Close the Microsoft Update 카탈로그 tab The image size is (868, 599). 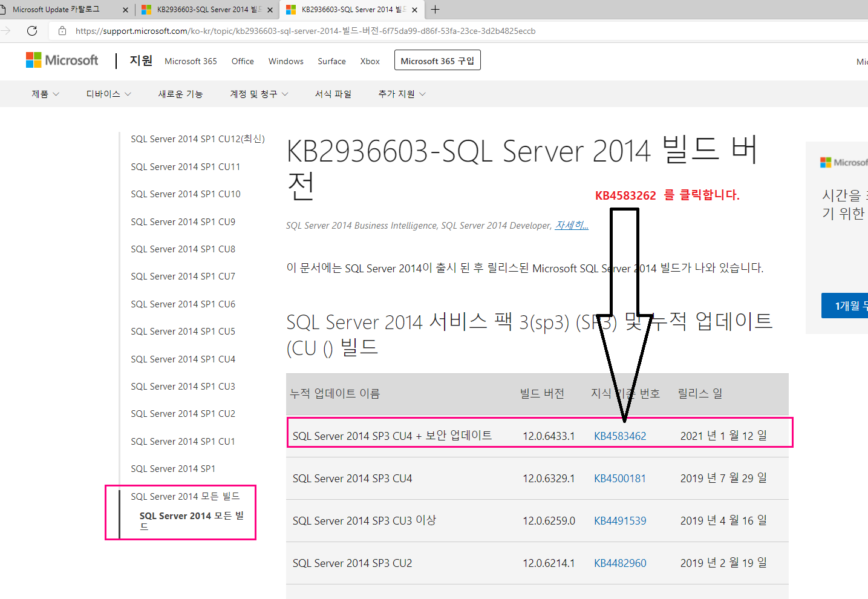click(x=125, y=10)
